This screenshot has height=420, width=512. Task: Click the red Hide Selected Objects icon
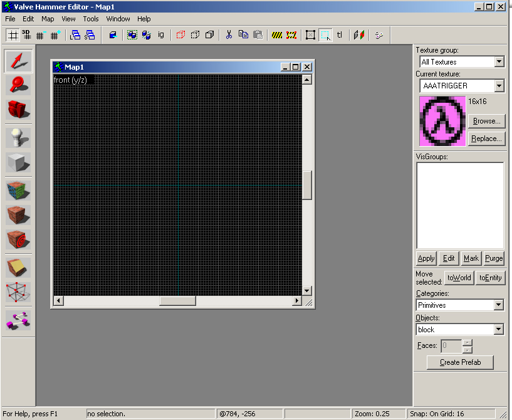(x=180, y=35)
